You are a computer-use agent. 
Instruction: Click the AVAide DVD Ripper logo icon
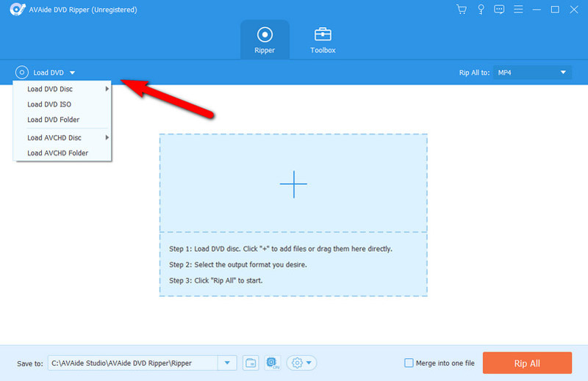pos(18,10)
